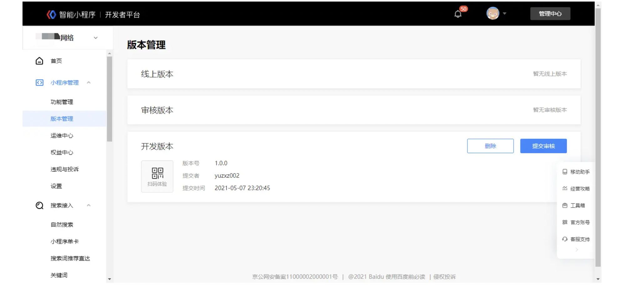Click the sidebar scrollbar thumb
The width and height of the screenshot is (644, 294).
pos(109,99)
